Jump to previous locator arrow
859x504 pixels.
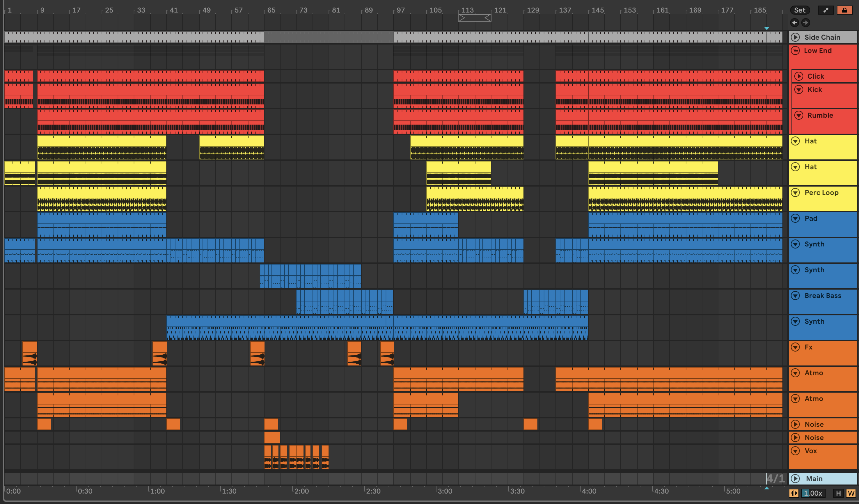click(794, 23)
